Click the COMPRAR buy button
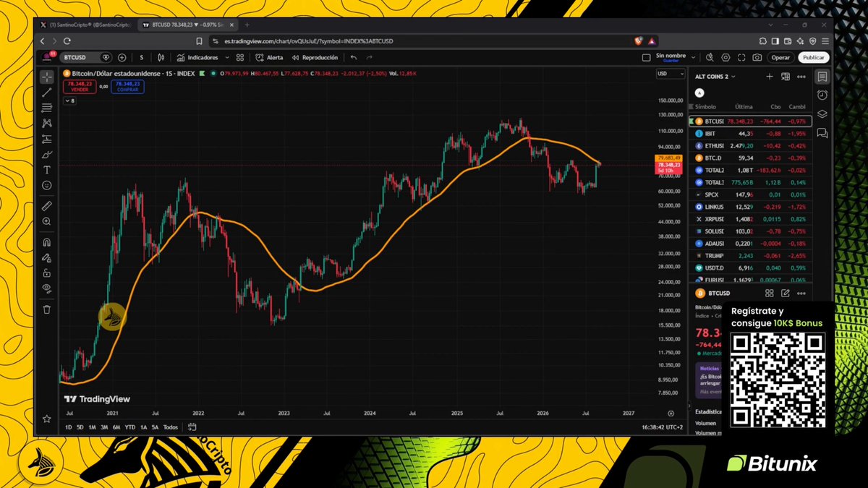Image resolution: width=868 pixels, height=488 pixels. [127, 87]
